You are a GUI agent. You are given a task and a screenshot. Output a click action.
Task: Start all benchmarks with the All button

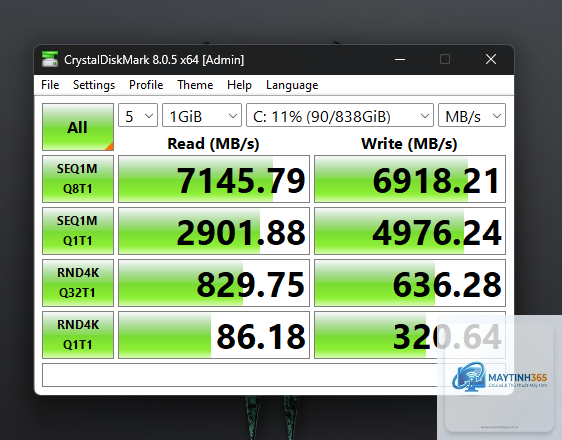pos(78,127)
